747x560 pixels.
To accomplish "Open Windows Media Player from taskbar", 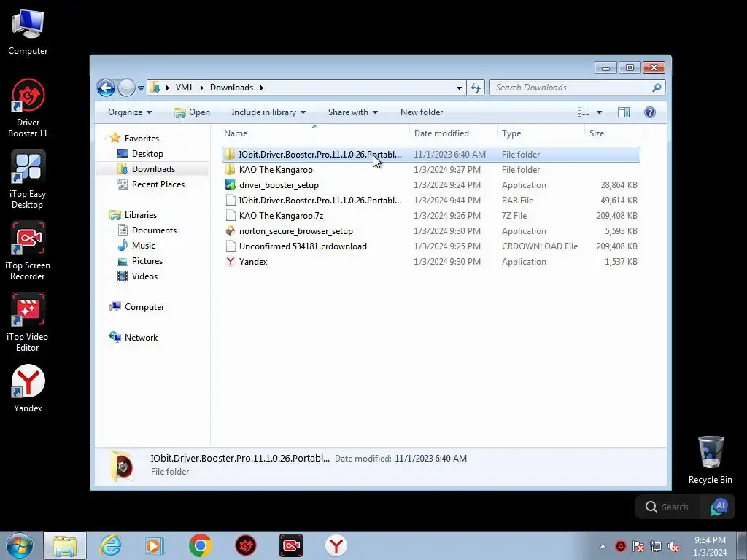I will 155,545.
